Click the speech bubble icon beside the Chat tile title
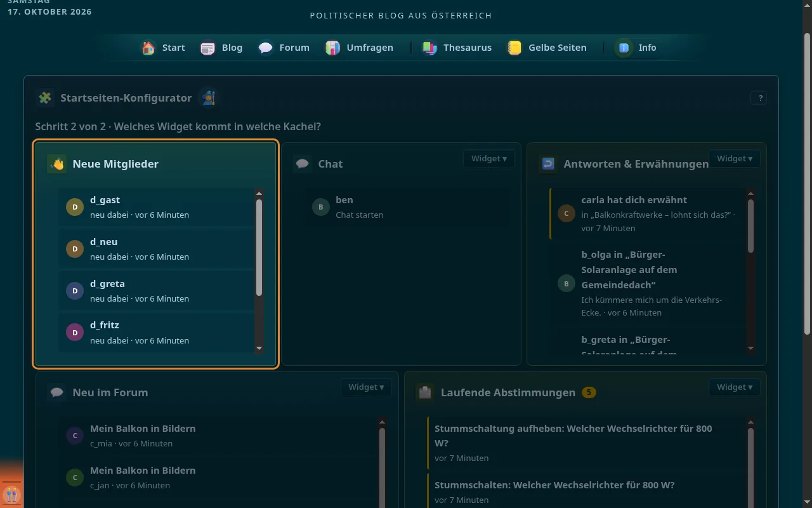The image size is (812, 508). [303, 164]
